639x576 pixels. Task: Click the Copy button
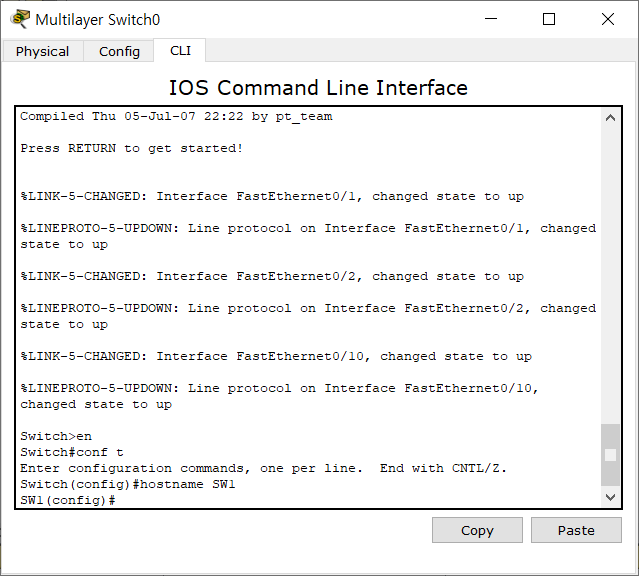point(477,530)
